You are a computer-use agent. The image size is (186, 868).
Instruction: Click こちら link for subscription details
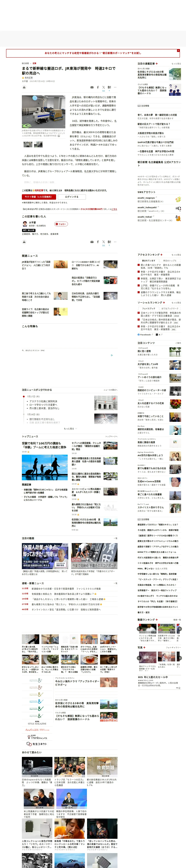114,209
